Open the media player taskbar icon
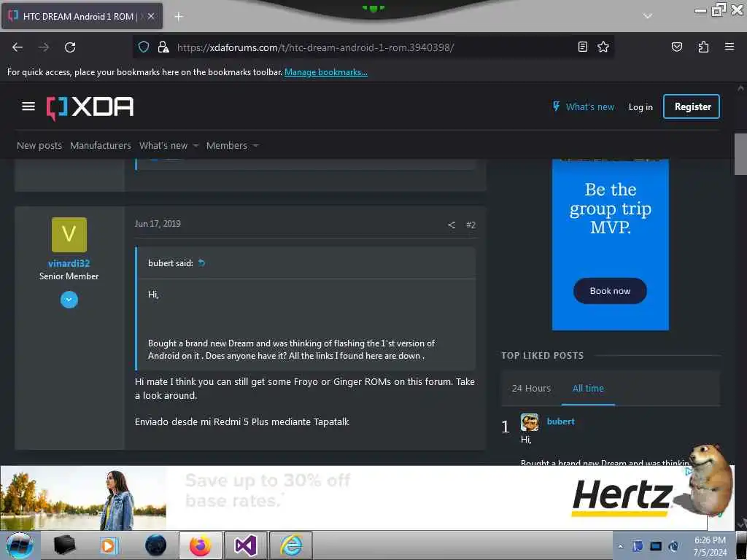 [108, 545]
